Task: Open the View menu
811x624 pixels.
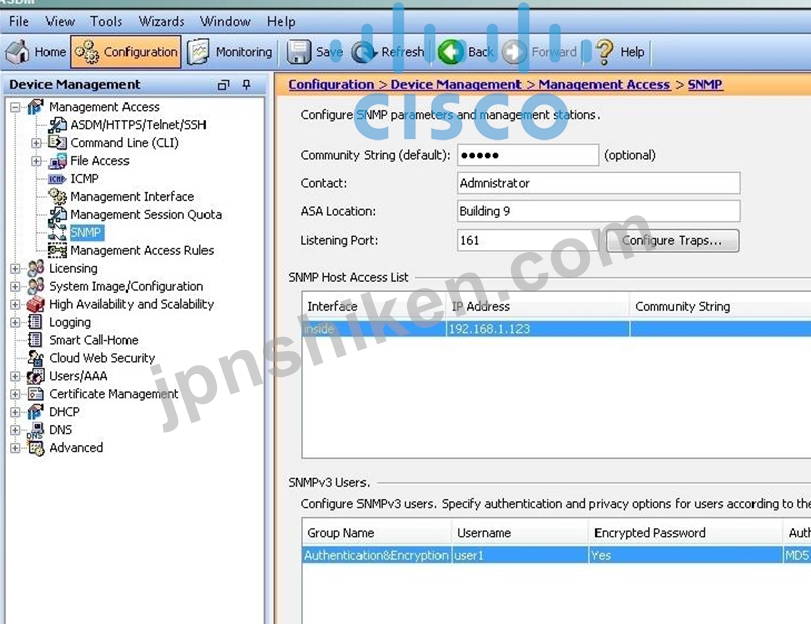Action: pos(60,21)
